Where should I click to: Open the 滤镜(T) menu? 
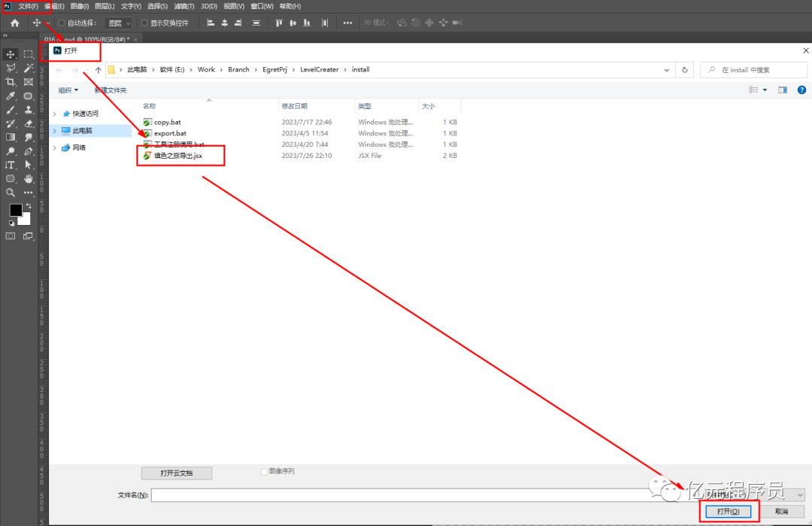point(184,6)
